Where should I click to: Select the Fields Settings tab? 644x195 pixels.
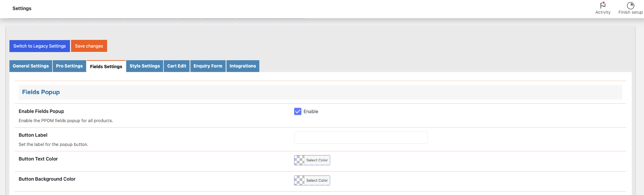pos(106,66)
